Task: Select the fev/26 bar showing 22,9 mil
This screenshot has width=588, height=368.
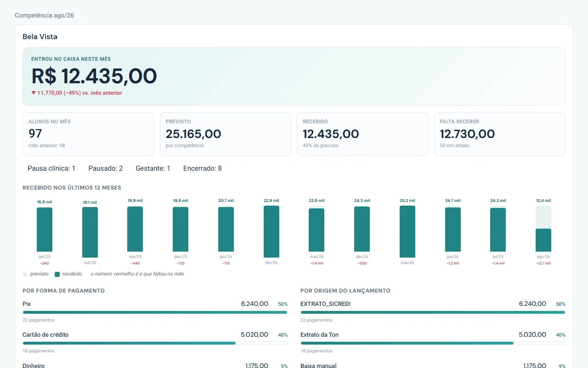Action: [x=271, y=231]
